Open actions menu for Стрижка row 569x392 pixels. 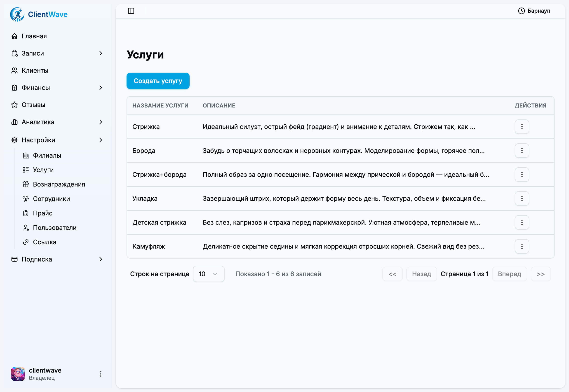522,127
